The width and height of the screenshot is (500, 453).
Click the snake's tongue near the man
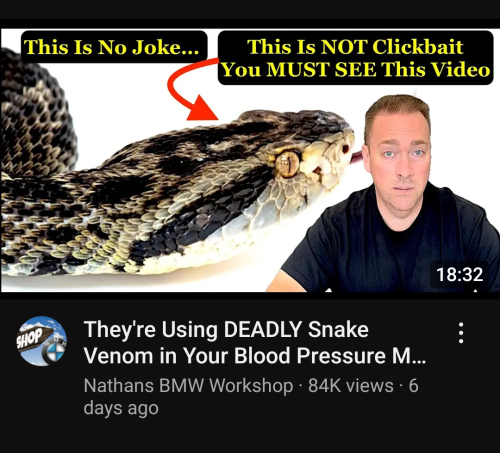coord(355,157)
